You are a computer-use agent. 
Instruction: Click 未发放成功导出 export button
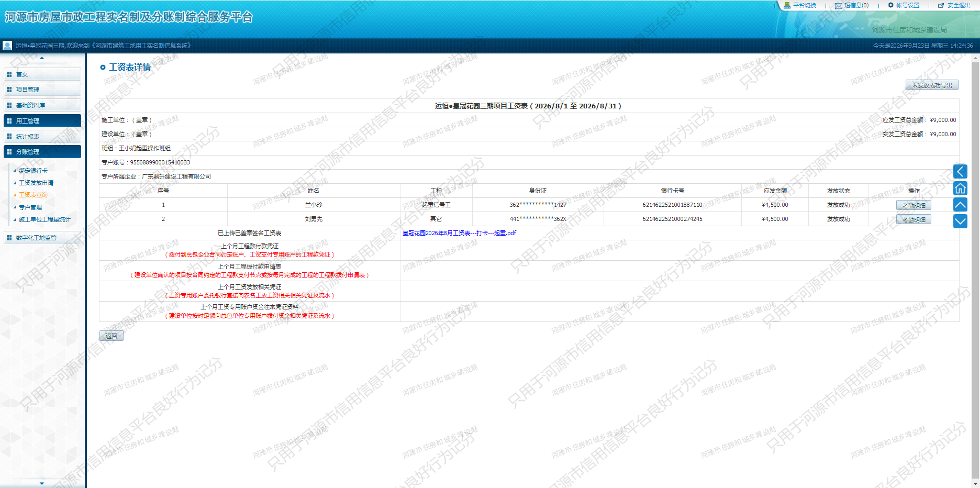pos(932,85)
